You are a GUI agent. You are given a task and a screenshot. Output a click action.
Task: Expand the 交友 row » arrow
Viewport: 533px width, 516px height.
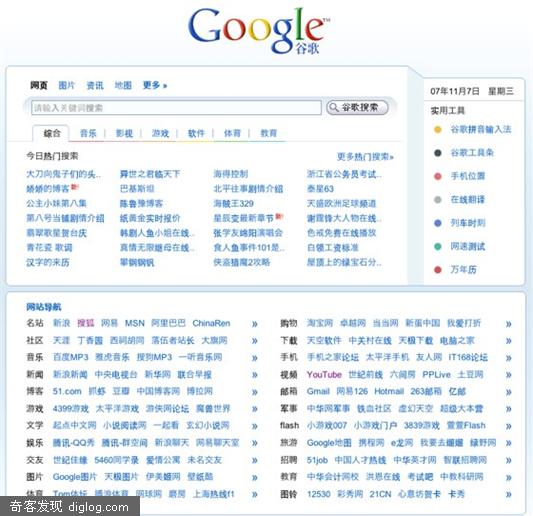pyautogui.click(x=255, y=460)
